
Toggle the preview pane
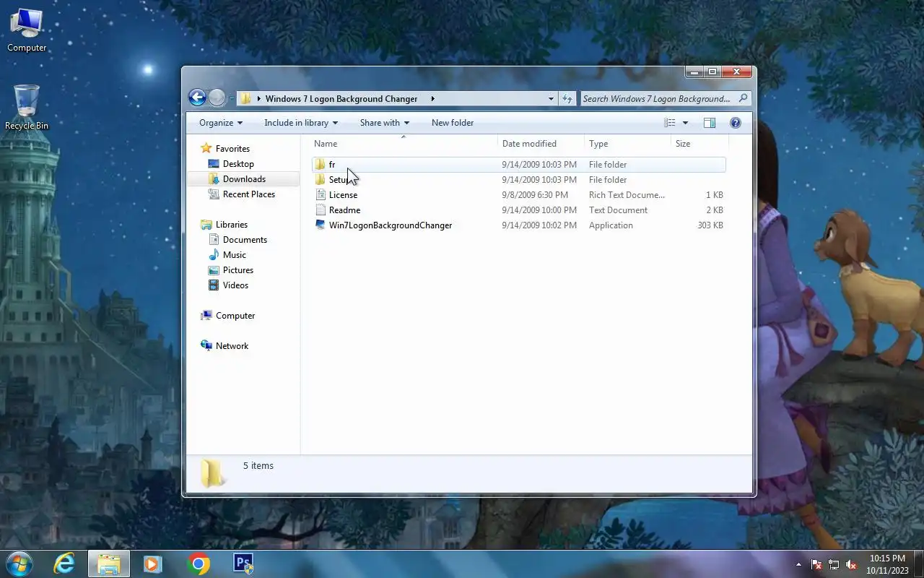pos(710,123)
